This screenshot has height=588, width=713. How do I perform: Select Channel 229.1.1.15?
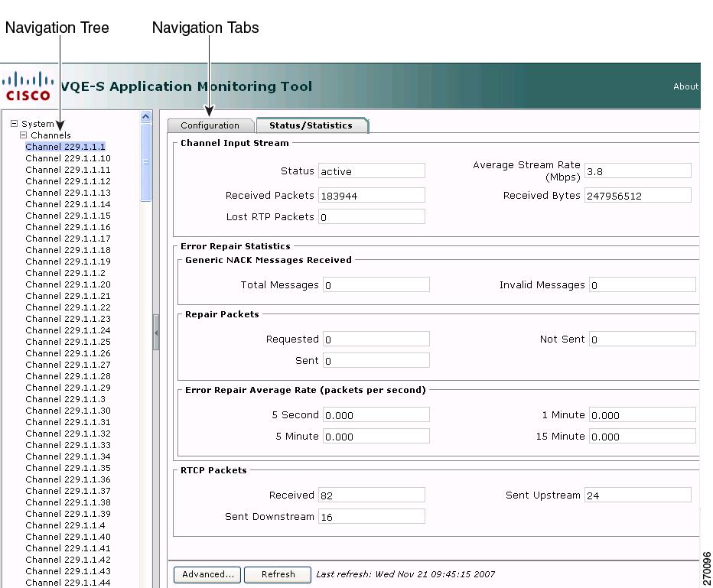(x=68, y=216)
